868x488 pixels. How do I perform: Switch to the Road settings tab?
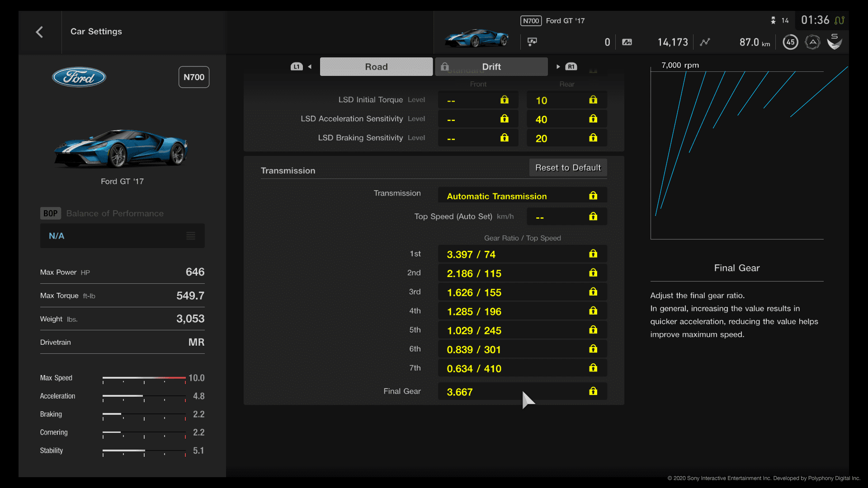(x=376, y=66)
